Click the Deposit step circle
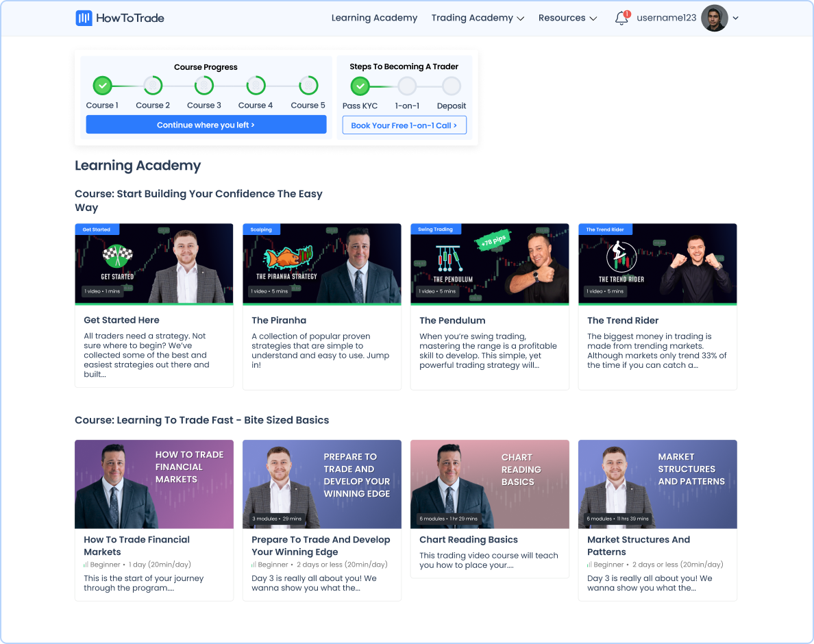 tap(451, 86)
